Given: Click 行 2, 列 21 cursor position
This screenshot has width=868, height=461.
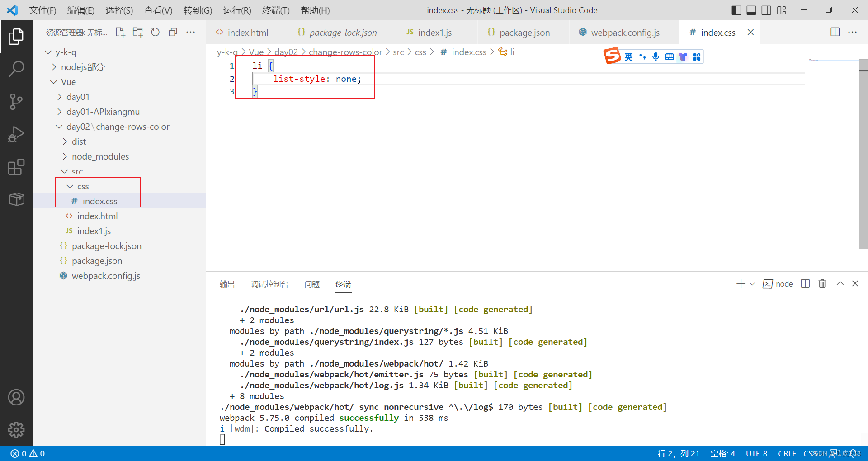Looking at the screenshot, I should [x=678, y=453].
